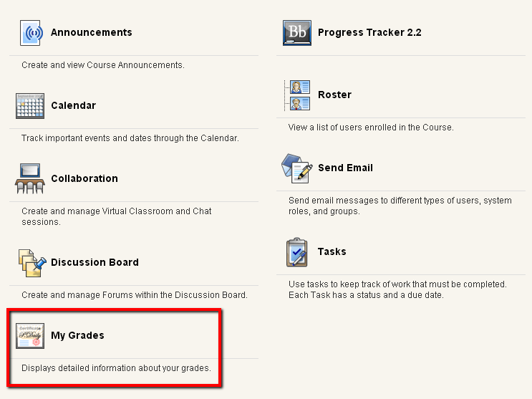Screen dimensions: 532x399
Task: Click the My Grades description text
Action: (x=116, y=368)
